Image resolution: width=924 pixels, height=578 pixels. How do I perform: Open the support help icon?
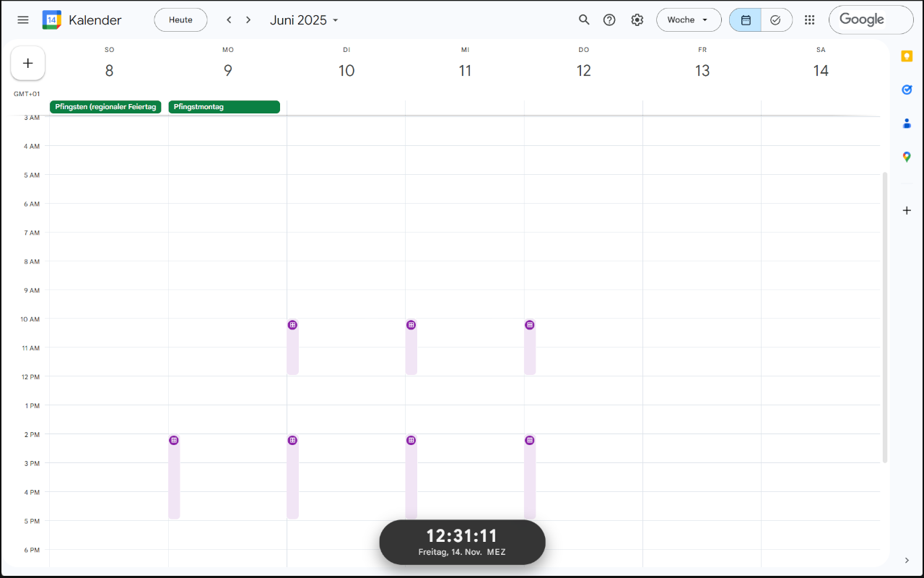(609, 20)
